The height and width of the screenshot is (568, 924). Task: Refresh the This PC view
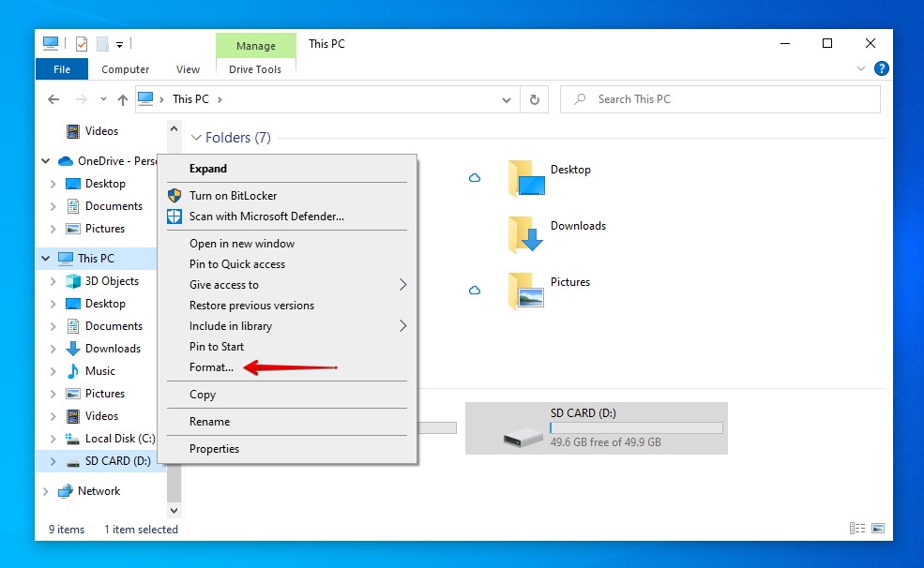tap(534, 99)
